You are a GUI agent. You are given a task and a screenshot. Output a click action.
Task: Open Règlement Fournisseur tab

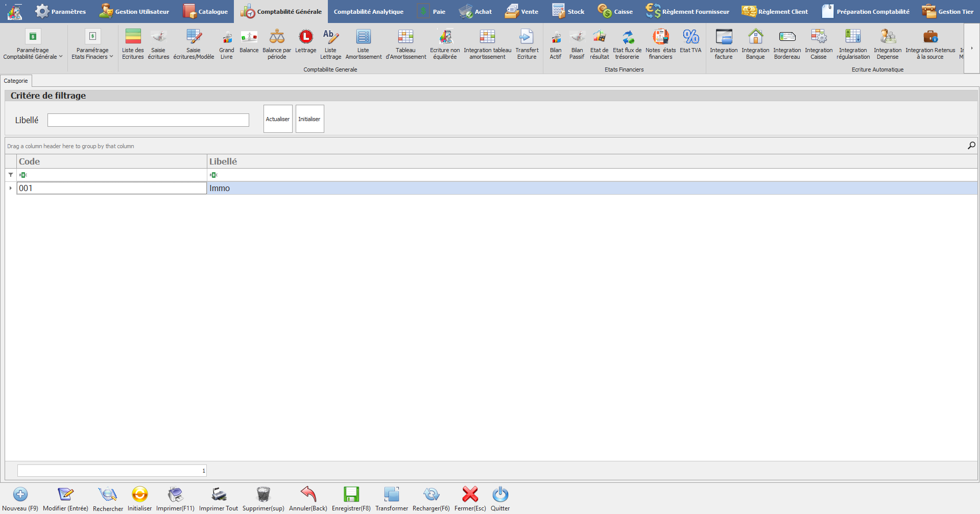pos(687,11)
